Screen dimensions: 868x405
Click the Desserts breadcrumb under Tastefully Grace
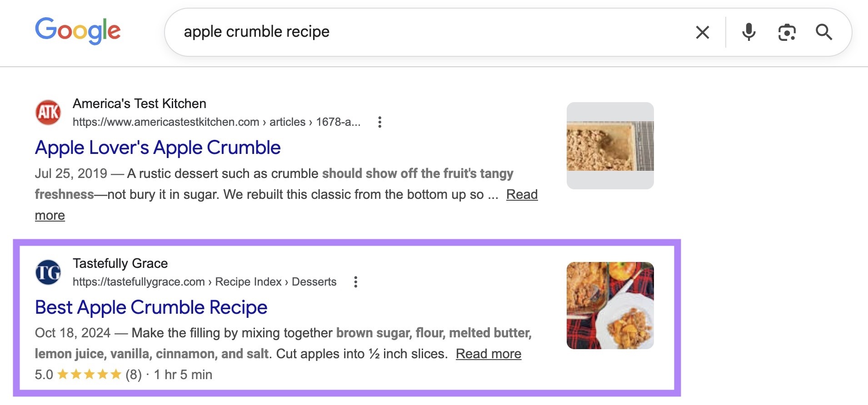click(x=315, y=282)
